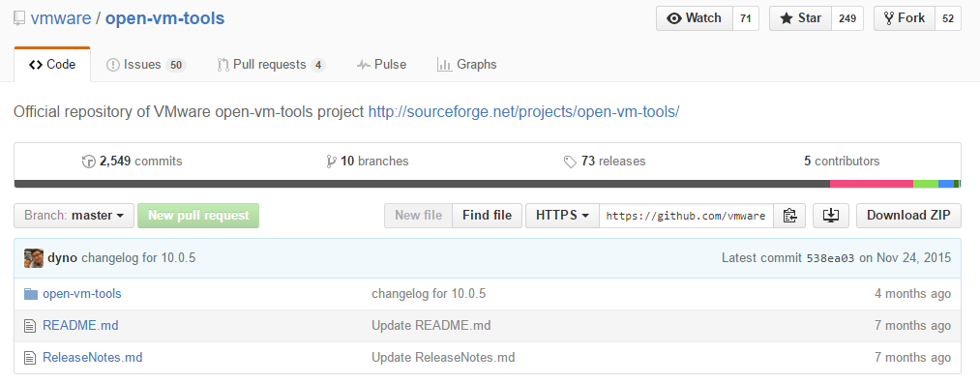
Task: Click the pull requests counter badge 4
Action: tap(318, 65)
